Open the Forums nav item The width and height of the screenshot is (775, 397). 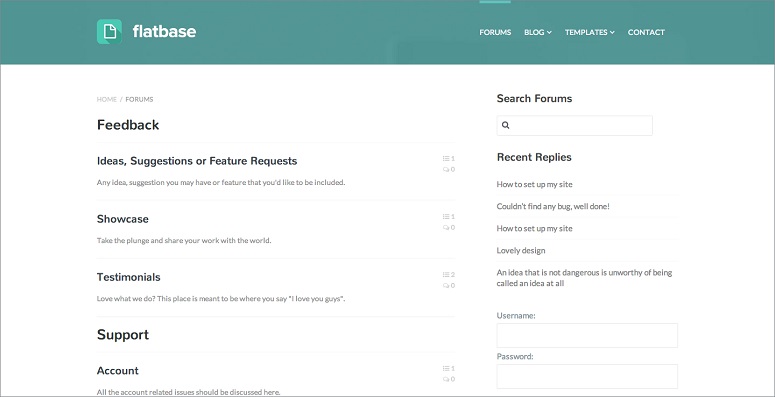point(495,32)
